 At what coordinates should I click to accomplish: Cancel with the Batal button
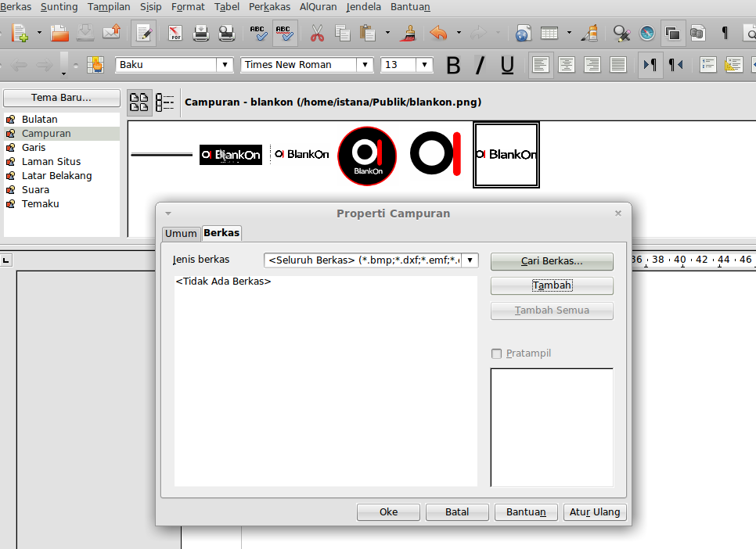pyautogui.click(x=457, y=512)
